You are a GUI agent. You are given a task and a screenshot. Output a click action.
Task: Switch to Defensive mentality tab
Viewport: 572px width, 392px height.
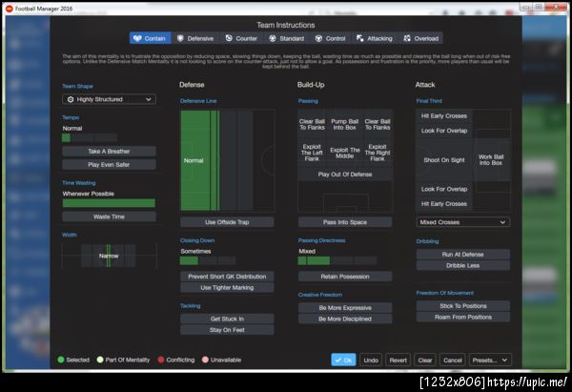[x=195, y=38]
